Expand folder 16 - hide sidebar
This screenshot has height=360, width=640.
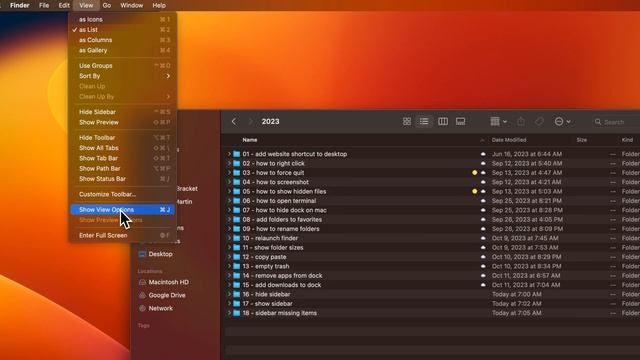tap(229, 294)
